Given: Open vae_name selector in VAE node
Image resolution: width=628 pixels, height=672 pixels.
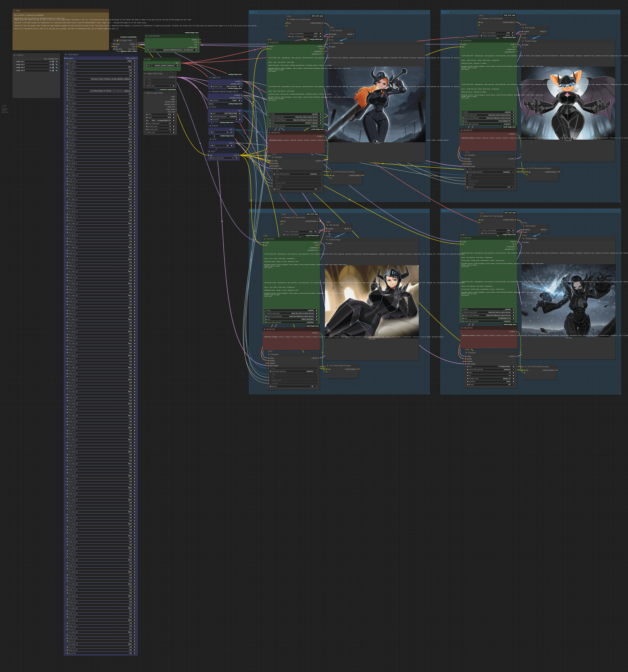Looking at the screenshot, I should [162, 66].
